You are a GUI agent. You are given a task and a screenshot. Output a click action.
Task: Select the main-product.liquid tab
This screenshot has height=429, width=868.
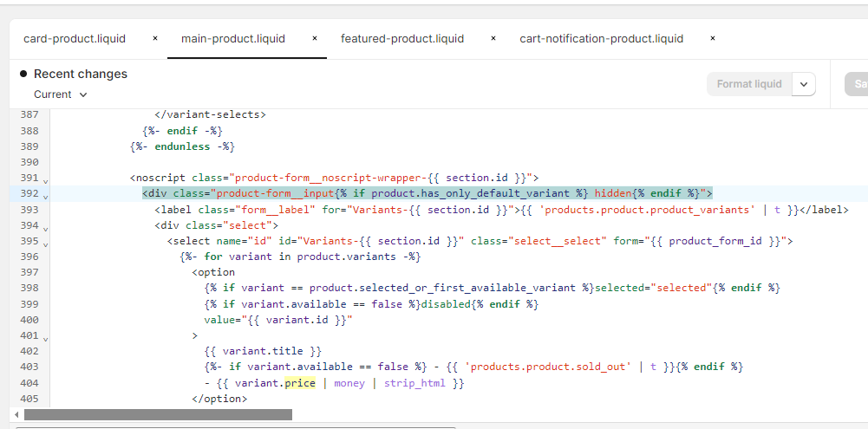pos(232,38)
